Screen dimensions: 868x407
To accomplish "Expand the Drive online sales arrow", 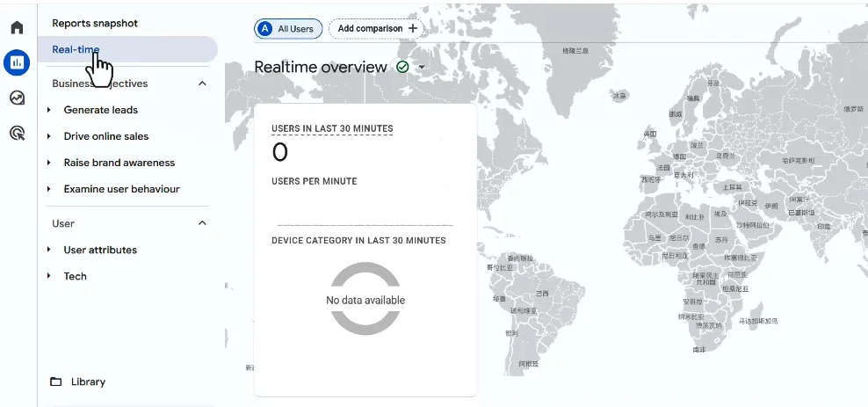I will [49, 136].
